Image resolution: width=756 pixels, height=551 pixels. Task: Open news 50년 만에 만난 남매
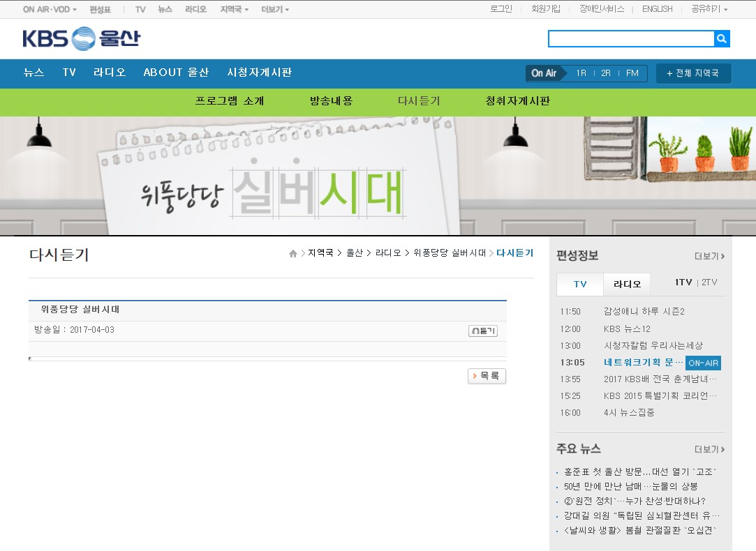pyautogui.click(x=630, y=486)
